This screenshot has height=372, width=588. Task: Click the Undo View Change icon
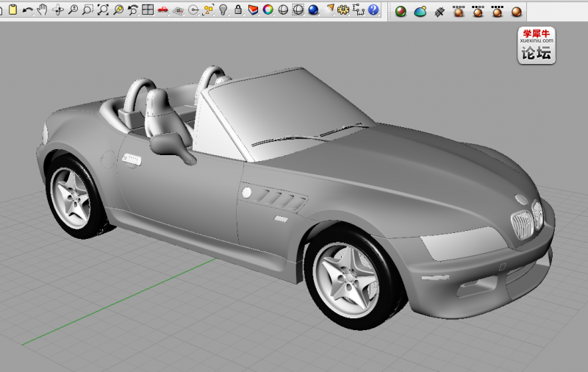[133, 10]
